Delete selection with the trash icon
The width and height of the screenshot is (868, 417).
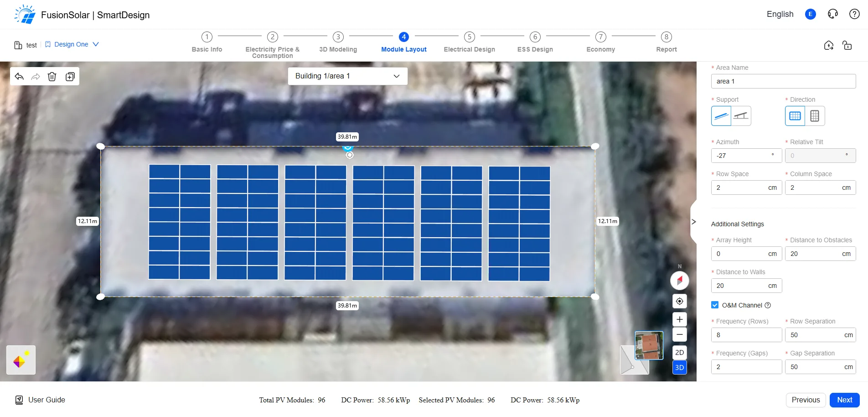52,76
